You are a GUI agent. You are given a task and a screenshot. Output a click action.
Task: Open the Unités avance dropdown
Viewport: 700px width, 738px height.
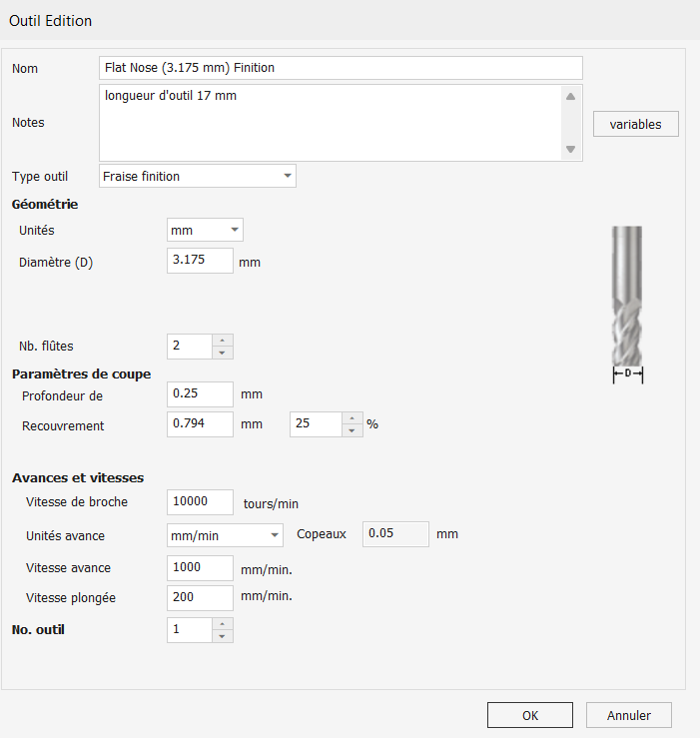pos(225,535)
